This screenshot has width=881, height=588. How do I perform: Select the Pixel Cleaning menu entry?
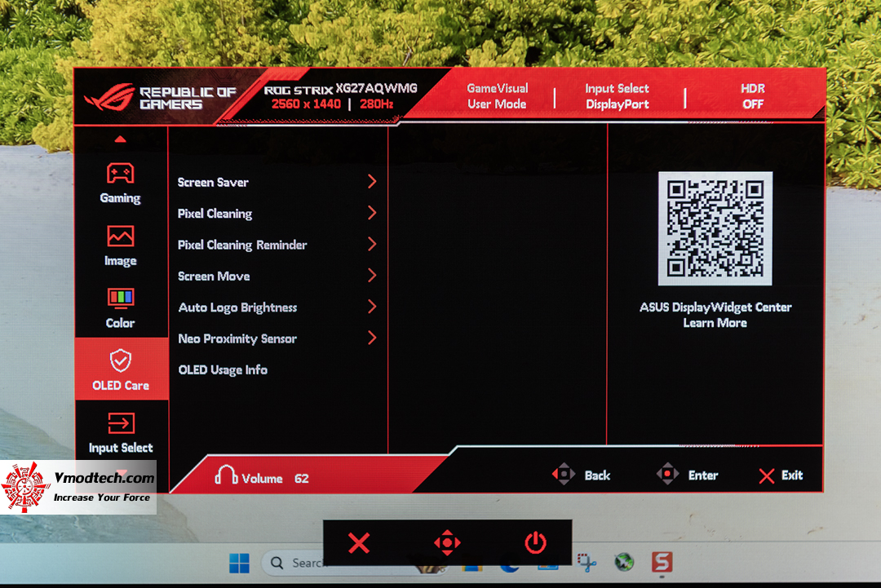[215, 214]
